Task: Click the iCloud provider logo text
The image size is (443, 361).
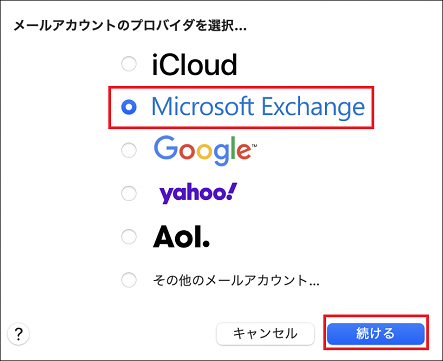Action: coord(194,64)
